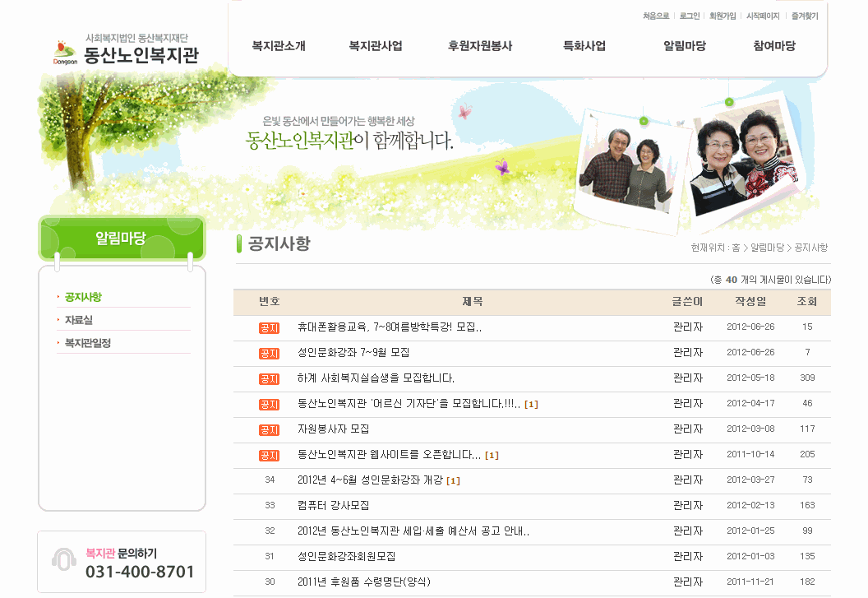
Task: Open post 2012년 4~6월 성인문화강좌 개강
Action: click(370, 480)
